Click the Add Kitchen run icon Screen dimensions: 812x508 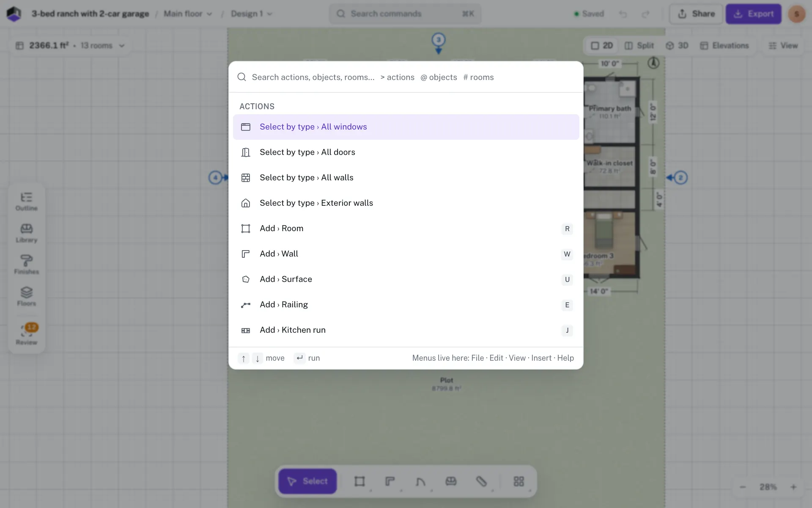(x=246, y=330)
